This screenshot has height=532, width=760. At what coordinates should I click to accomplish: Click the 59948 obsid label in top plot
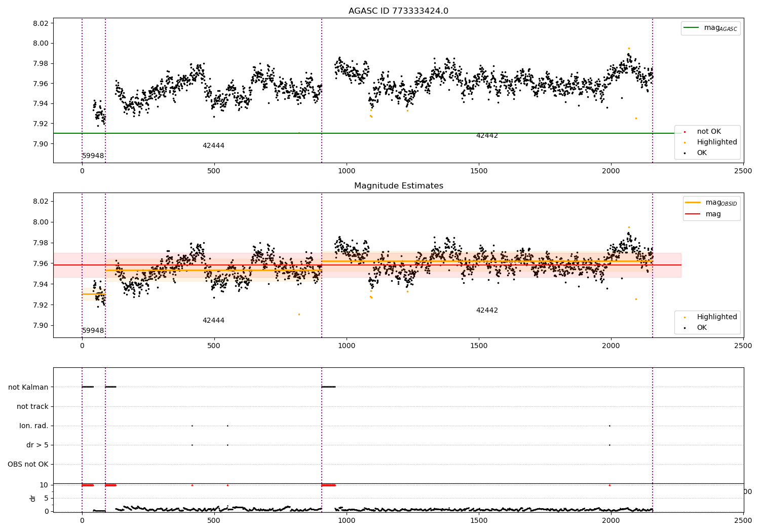pyautogui.click(x=93, y=156)
